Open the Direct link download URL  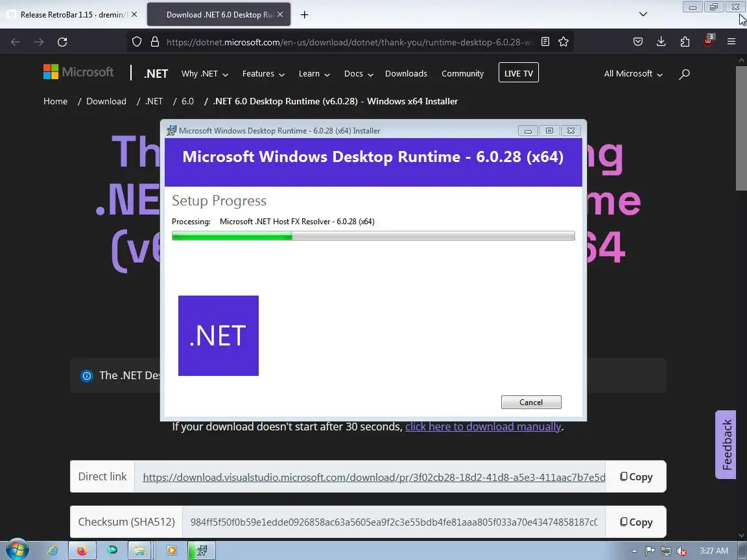374,477
